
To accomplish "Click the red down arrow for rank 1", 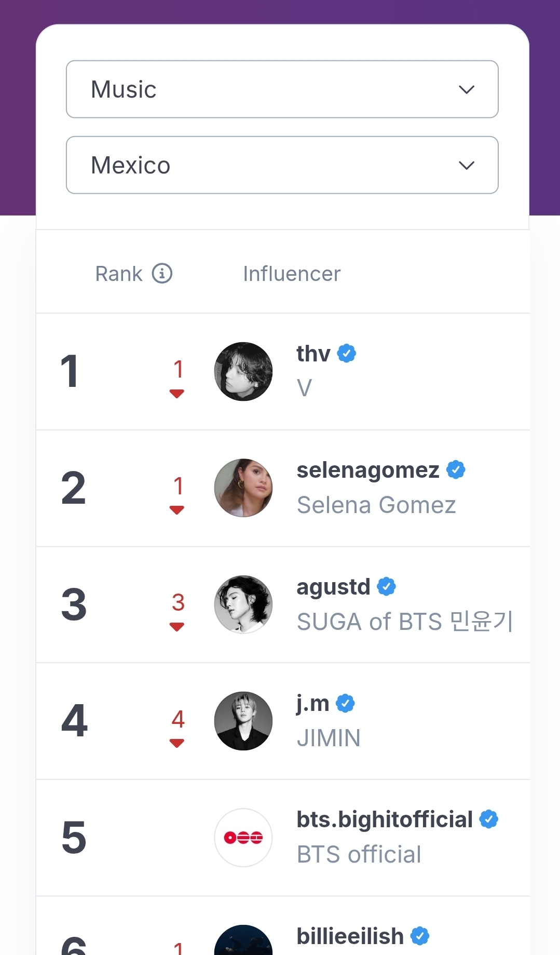I will click(177, 394).
